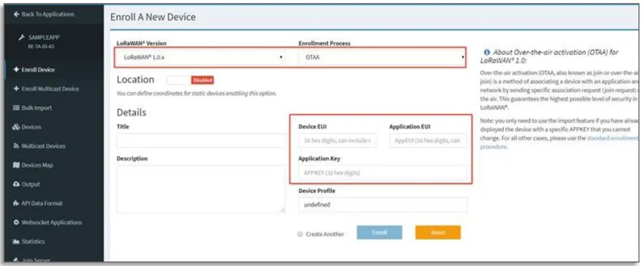Click the Application Key input field

pyautogui.click(x=383, y=173)
